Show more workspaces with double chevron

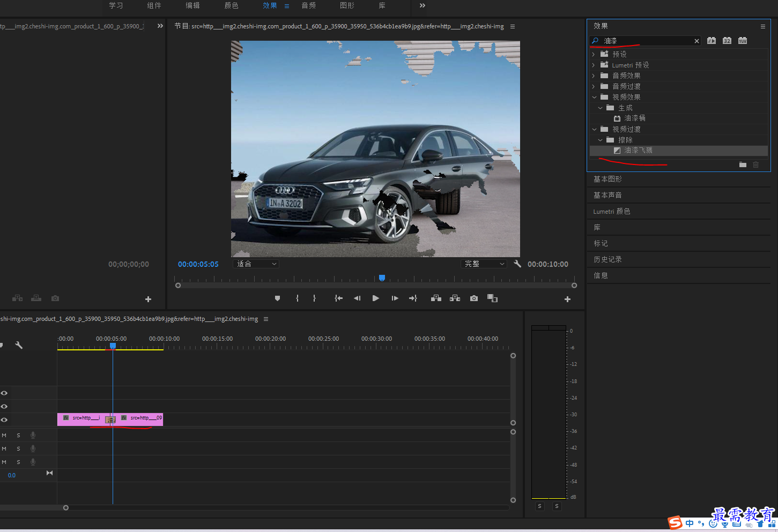[423, 5]
